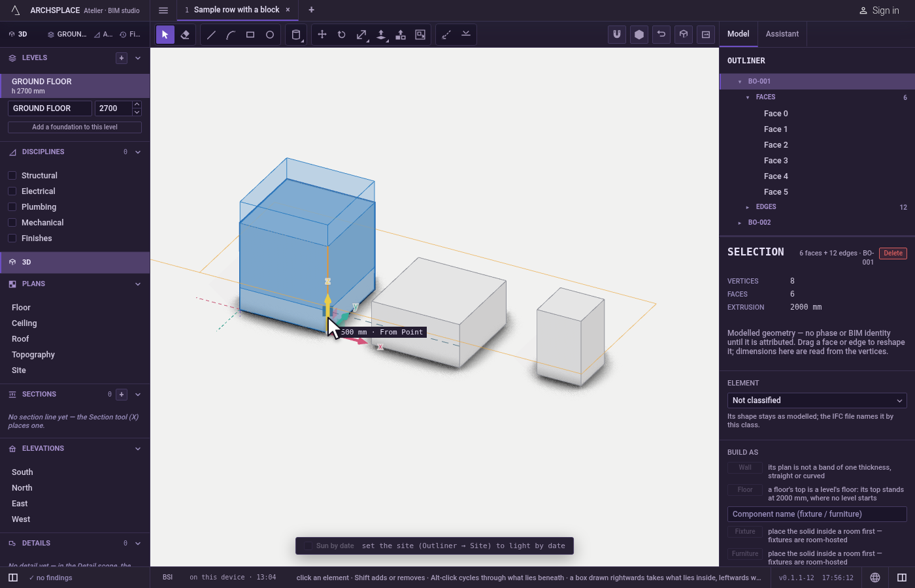This screenshot has width=915, height=588.
Task: Click Add a foundation to this level
Action: coord(75,127)
